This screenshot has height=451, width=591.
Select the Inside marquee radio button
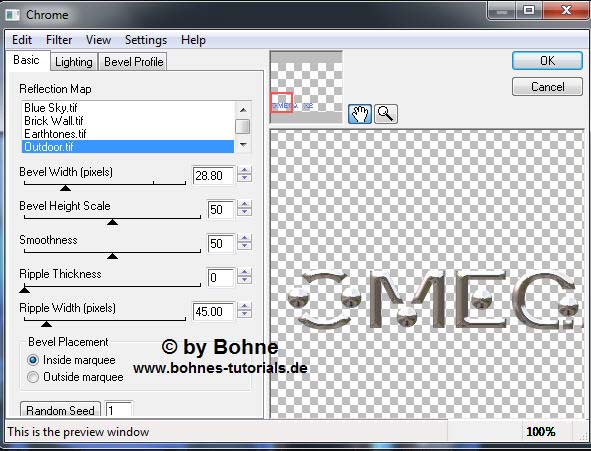pos(33,360)
